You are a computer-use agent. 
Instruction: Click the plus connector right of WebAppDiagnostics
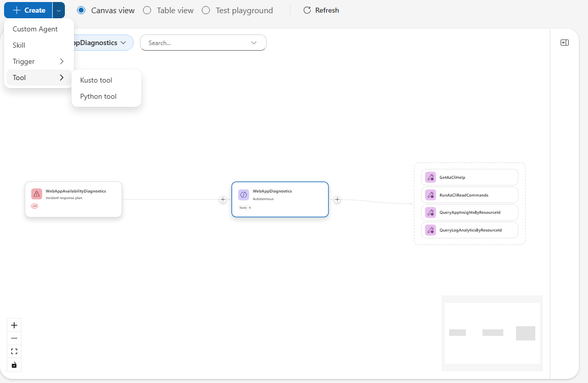337,200
